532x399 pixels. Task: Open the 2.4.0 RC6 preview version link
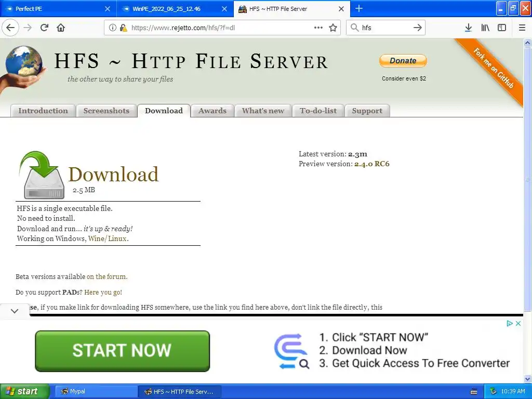372,164
